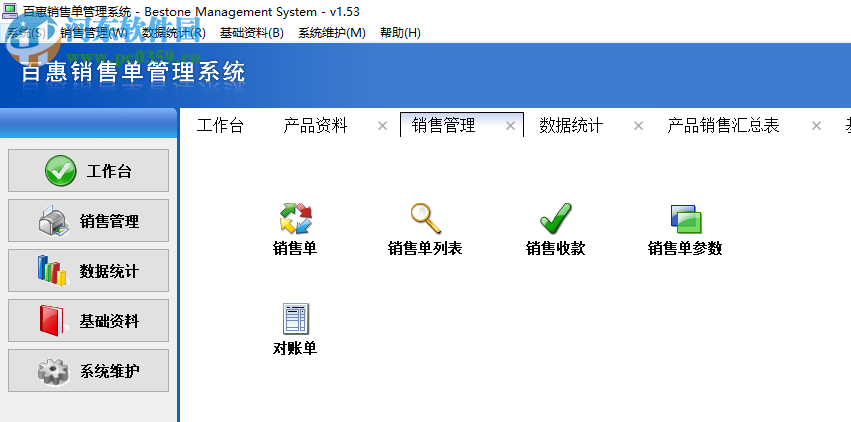Open the 销售收款 green checkmark icon
851x422 pixels.
(555, 218)
